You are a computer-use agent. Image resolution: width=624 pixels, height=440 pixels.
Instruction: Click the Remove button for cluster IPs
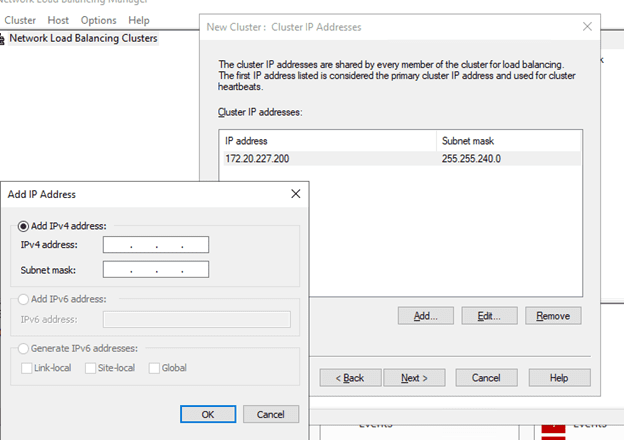[x=553, y=316]
